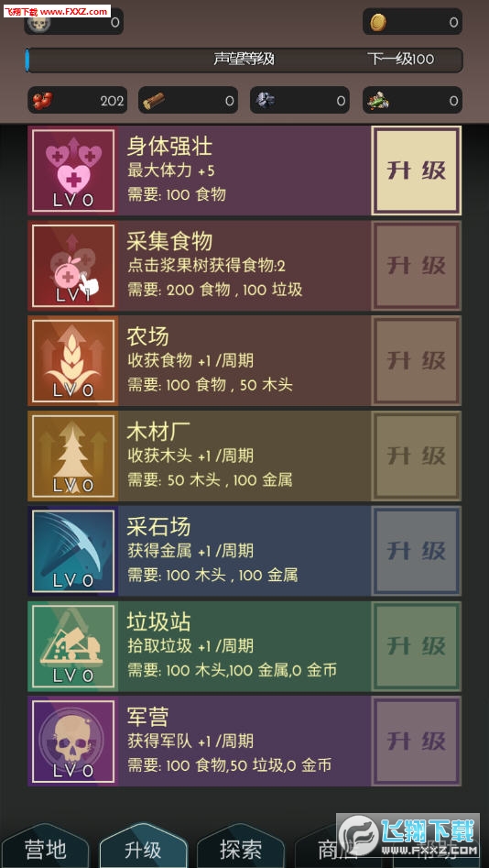Tap the metal ore resource icon
Screen dimensions: 489x868
tap(265, 100)
